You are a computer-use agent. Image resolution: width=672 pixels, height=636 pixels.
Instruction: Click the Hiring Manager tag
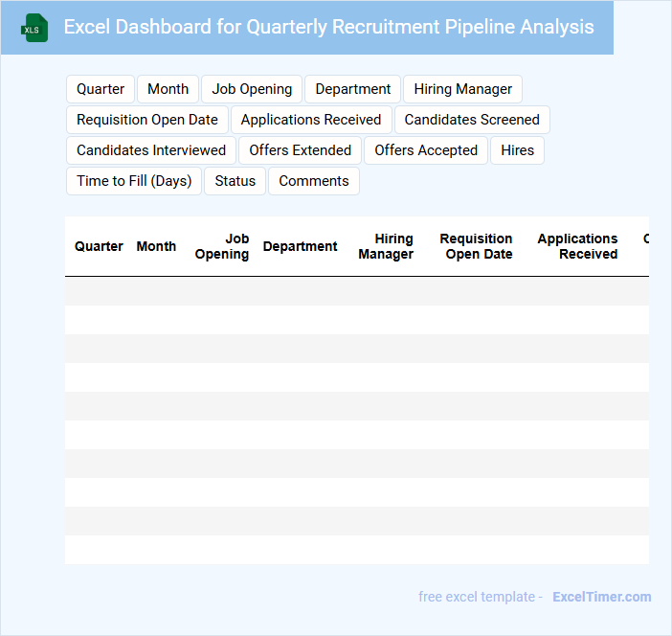462,89
